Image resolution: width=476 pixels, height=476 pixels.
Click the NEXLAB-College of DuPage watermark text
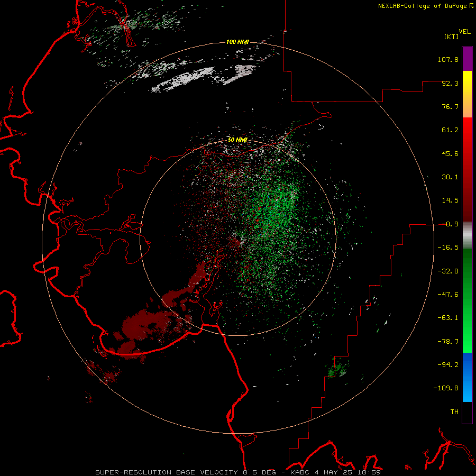coord(425,6)
